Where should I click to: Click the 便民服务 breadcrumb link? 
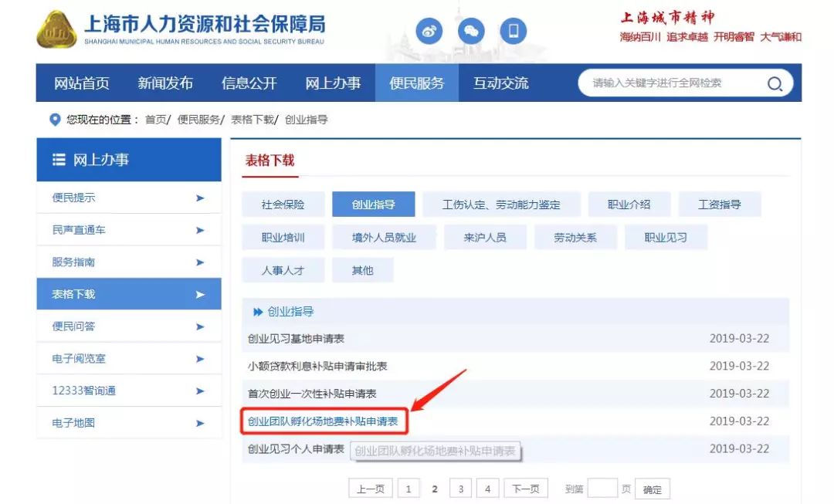[198, 120]
